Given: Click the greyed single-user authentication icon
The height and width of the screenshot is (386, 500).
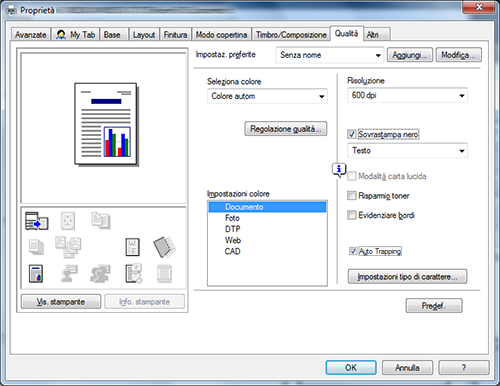Looking at the screenshot, I should [69, 274].
